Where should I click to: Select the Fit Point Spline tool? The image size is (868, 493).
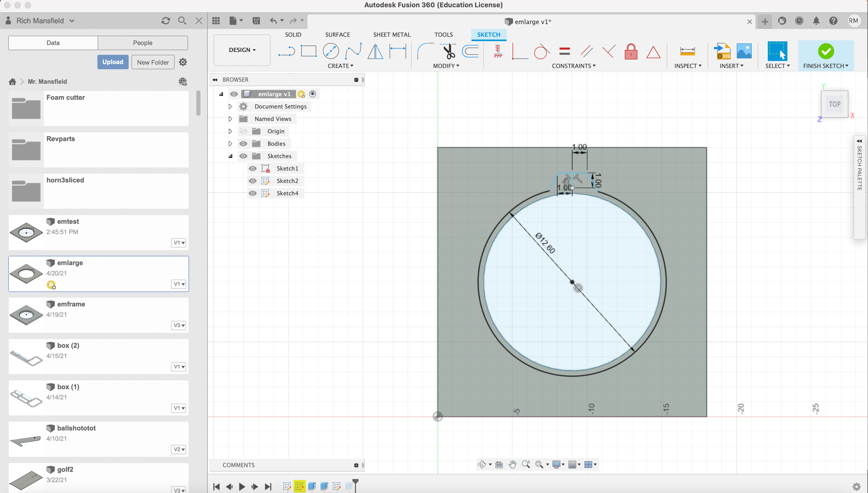pyautogui.click(x=353, y=51)
